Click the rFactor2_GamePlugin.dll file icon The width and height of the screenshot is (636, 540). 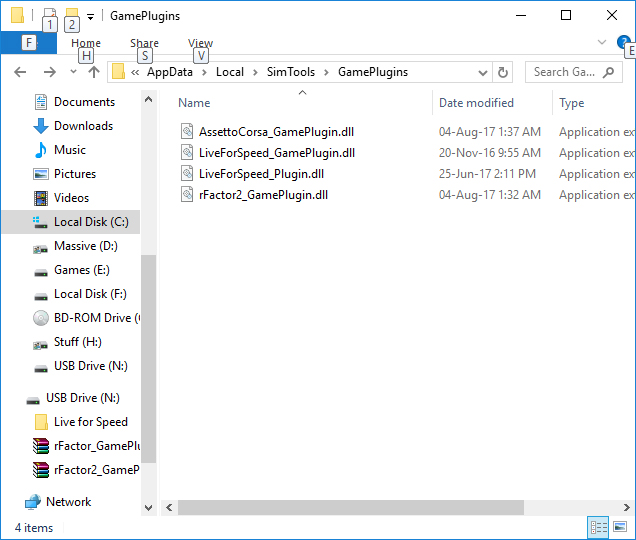[x=187, y=195]
